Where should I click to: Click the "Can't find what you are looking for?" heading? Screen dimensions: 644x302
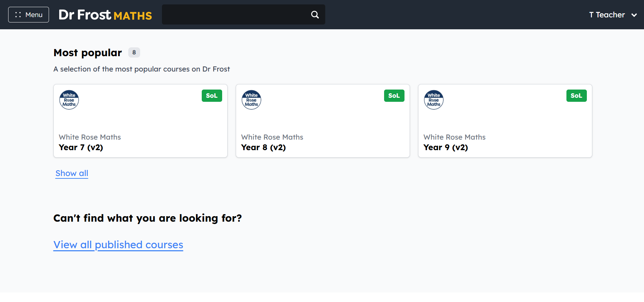click(148, 218)
